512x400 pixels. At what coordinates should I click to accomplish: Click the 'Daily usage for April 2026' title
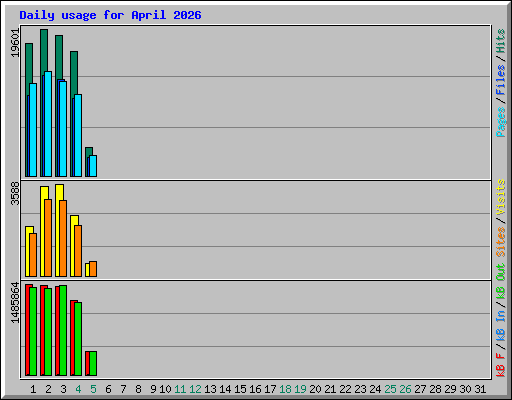(110, 15)
